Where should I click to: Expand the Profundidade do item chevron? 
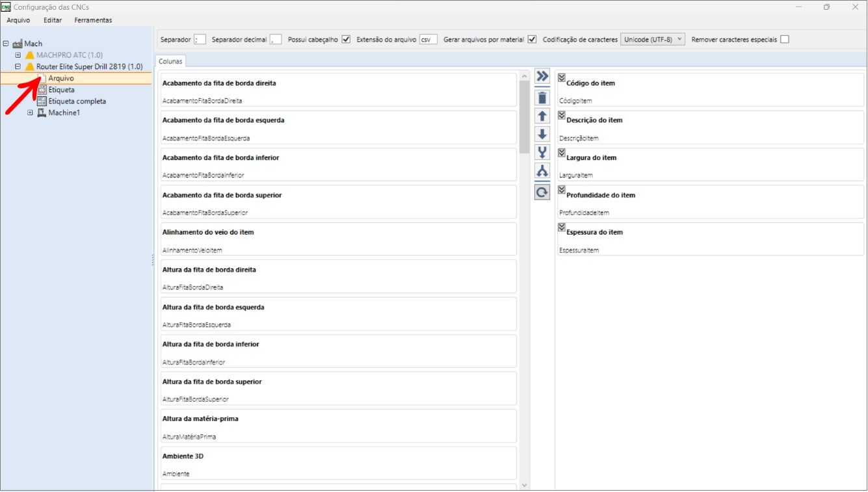click(x=562, y=190)
